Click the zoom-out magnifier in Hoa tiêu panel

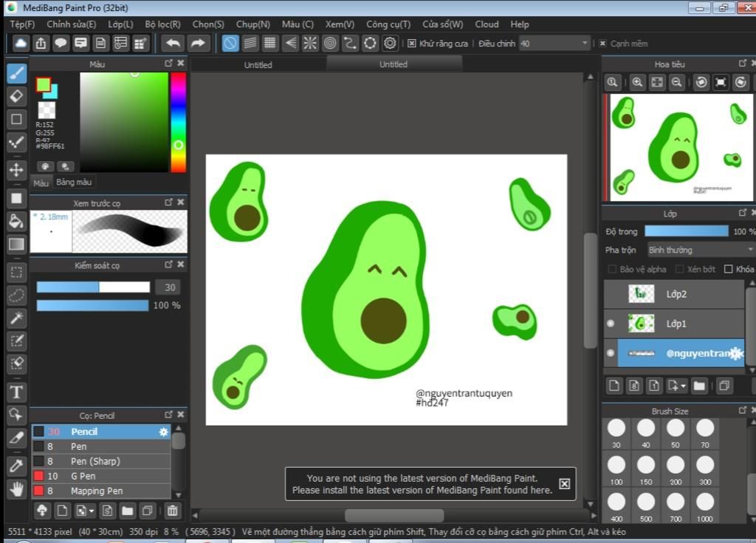[676, 83]
